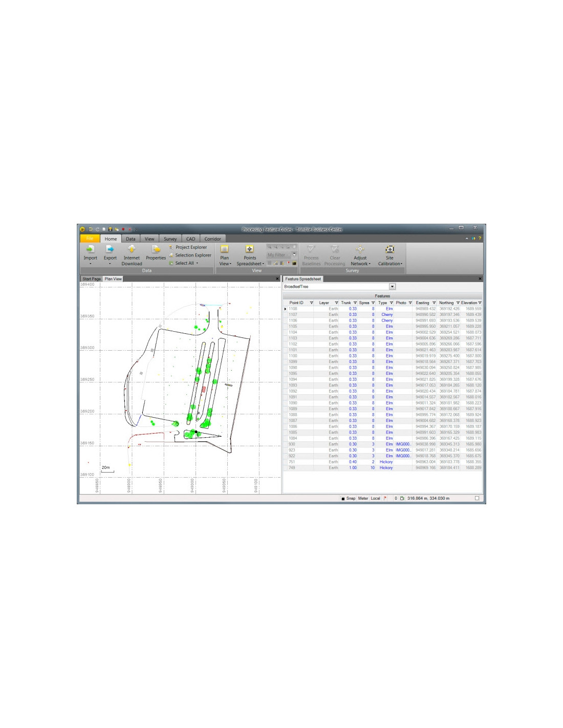Open the Photo column filter
Screen dimensions: 563x728
pyautogui.click(x=410, y=303)
